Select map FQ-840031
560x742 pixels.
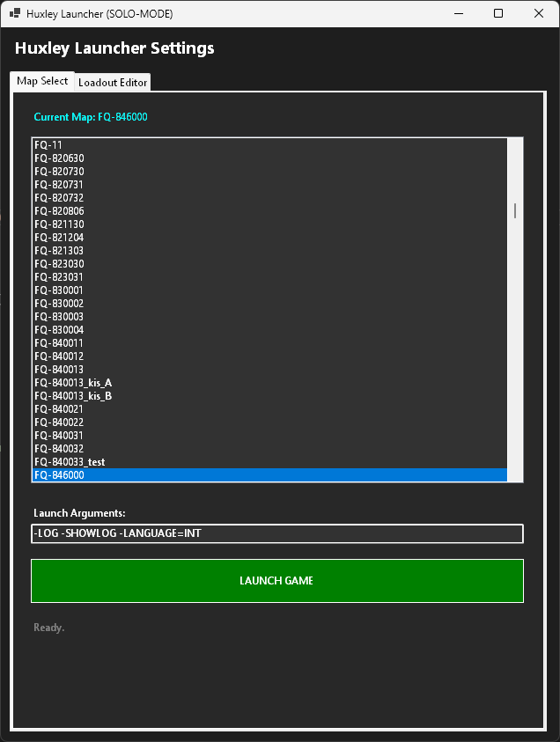(x=269, y=436)
